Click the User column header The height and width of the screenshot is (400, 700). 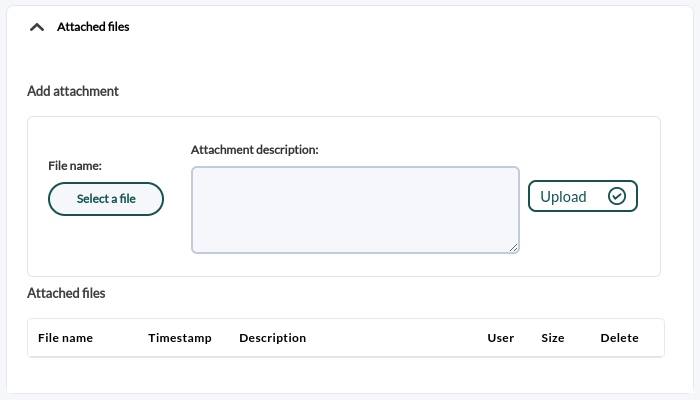pyautogui.click(x=500, y=338)
